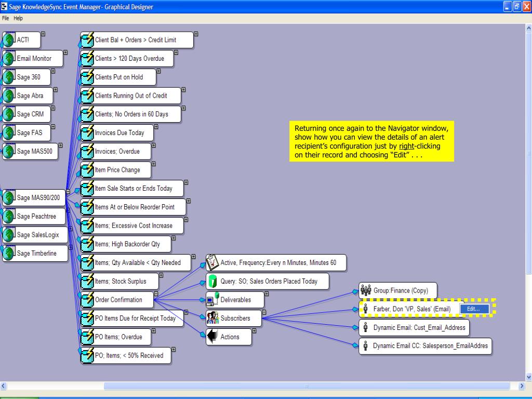Select Clients Running Out of Credit event
Image resolution: width=532 pixels, height=399 pixels.
(130, 96)
